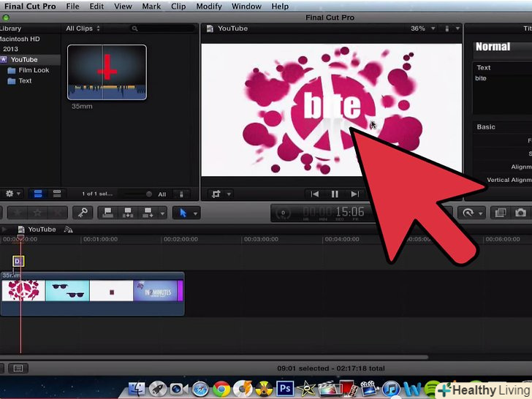Click the keyword editor key icon
532x399 pixels.
[84, 213]
